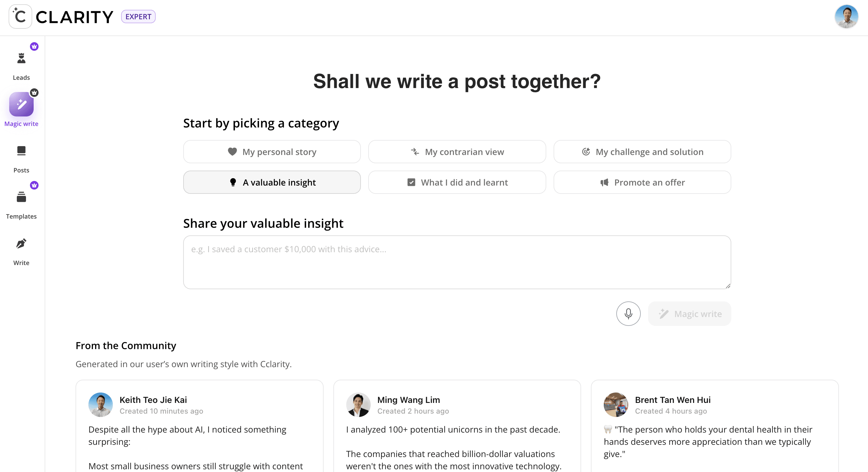Viewport: 868px width, 472px height.
Task: Select the Promote an offer category
Action: pyautogui.click(x=642, y=182)
